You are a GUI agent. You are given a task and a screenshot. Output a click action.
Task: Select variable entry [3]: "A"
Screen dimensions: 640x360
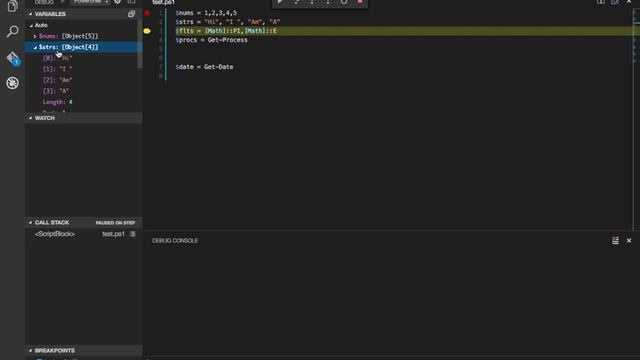(84, 91)
